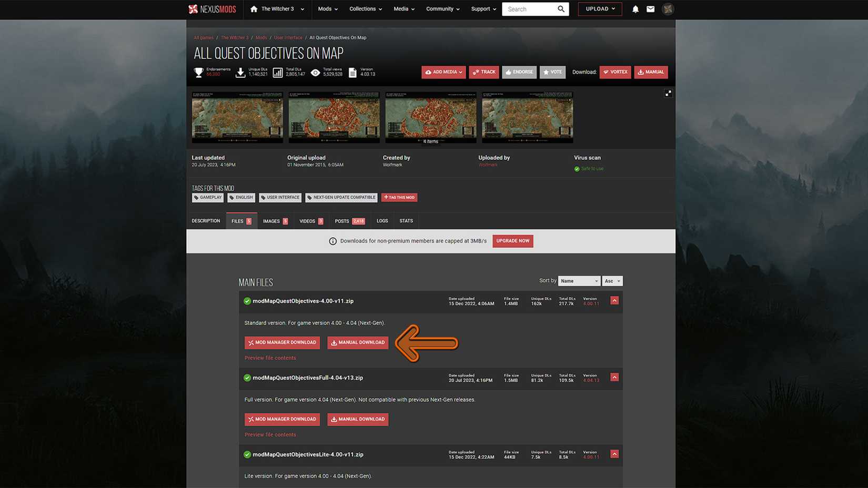Viewport: 868px width, 488px height.
Task: Click the Upgrade Now button
Action: [x=512, y=241]
